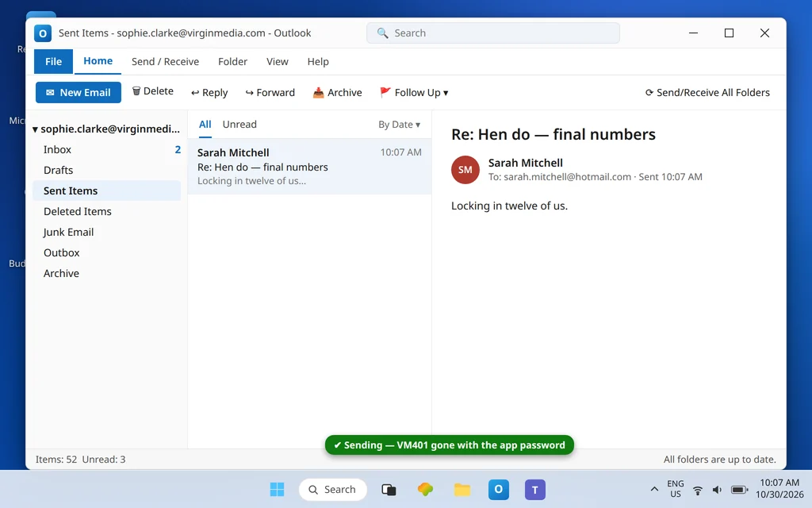Open the Outbox folder
This screenshot has width=812, height=508.
(107, 253)
